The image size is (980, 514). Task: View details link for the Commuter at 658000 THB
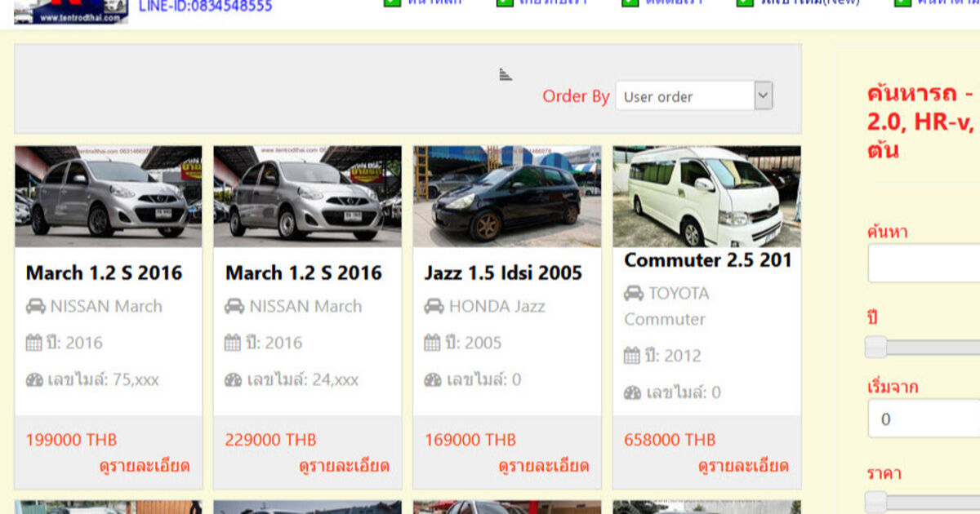pyautogui.click(x=743, y=467)
